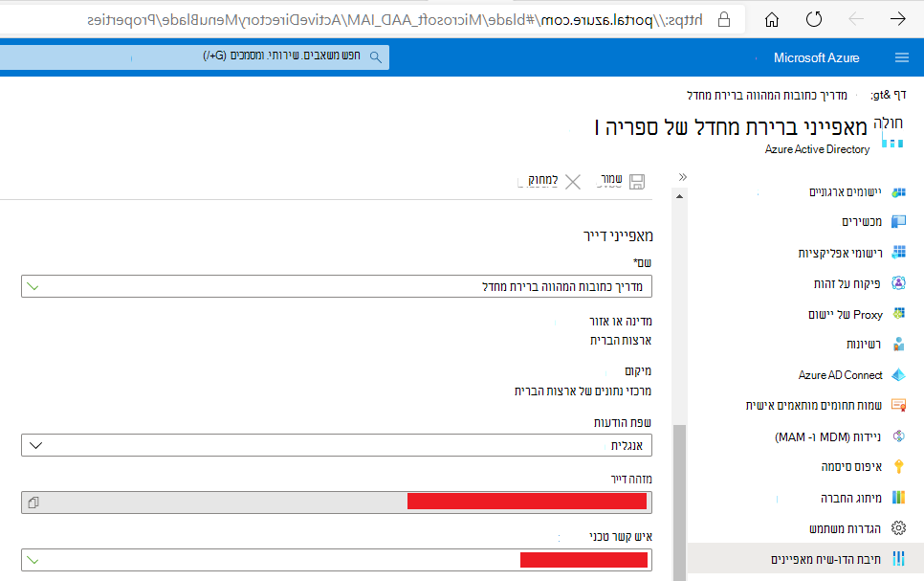
Task: Click the discard X icon
Action: click(573, 182)
